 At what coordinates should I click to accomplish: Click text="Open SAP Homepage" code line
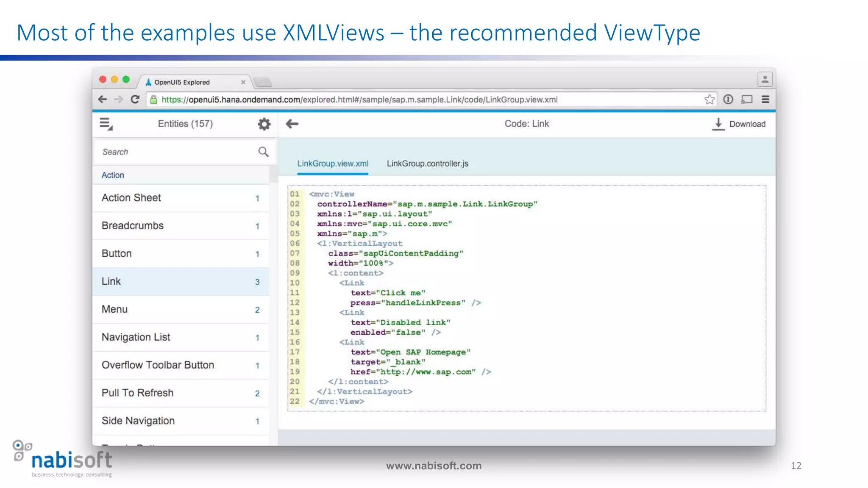click(x=410, y=352)
